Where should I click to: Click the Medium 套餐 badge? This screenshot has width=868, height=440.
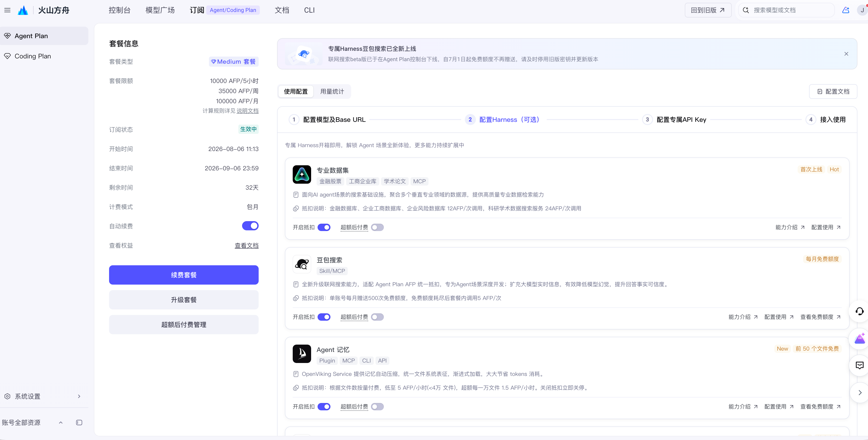[x=234, y=62]
